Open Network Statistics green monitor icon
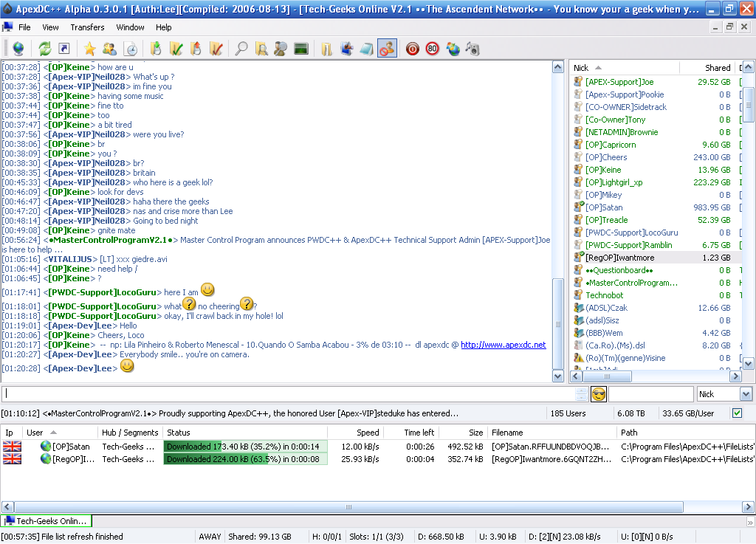The height and width of the screenshot is (544, 756). pos(301,49)
